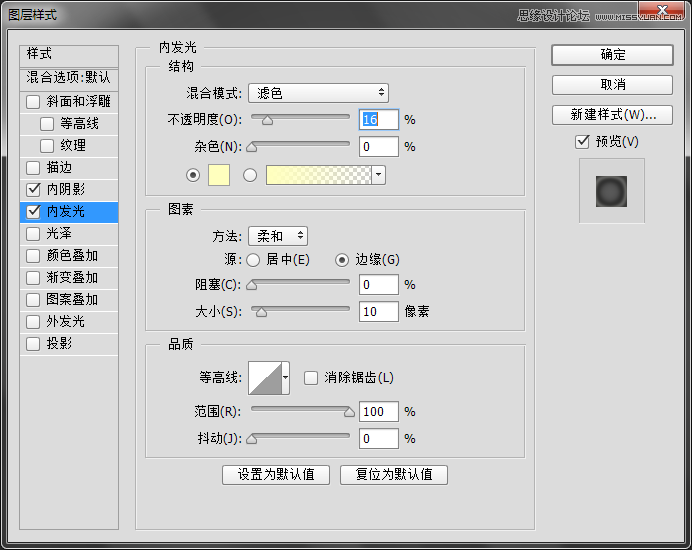Click the 范围 slider handle
Viewport: 692px width, 550px height.
pos(349,412)
